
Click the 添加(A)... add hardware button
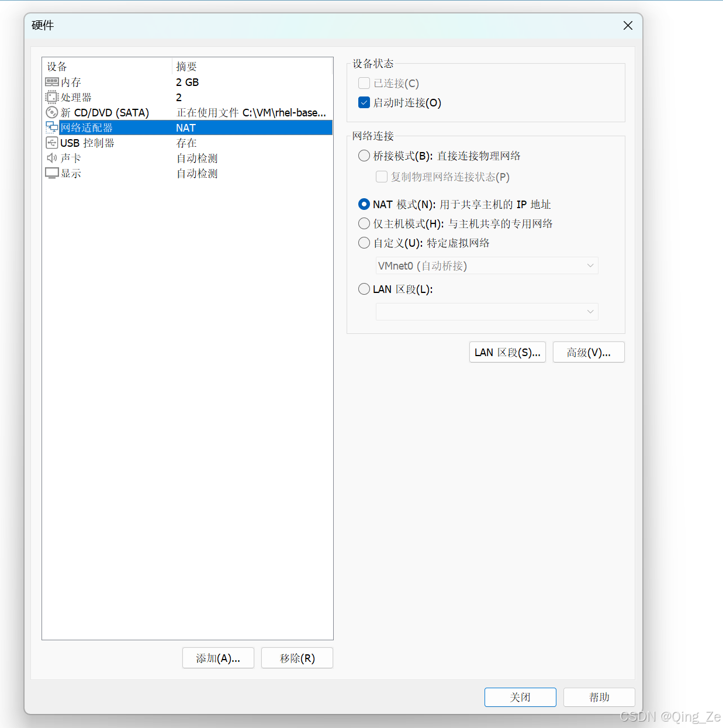point(218,658)
